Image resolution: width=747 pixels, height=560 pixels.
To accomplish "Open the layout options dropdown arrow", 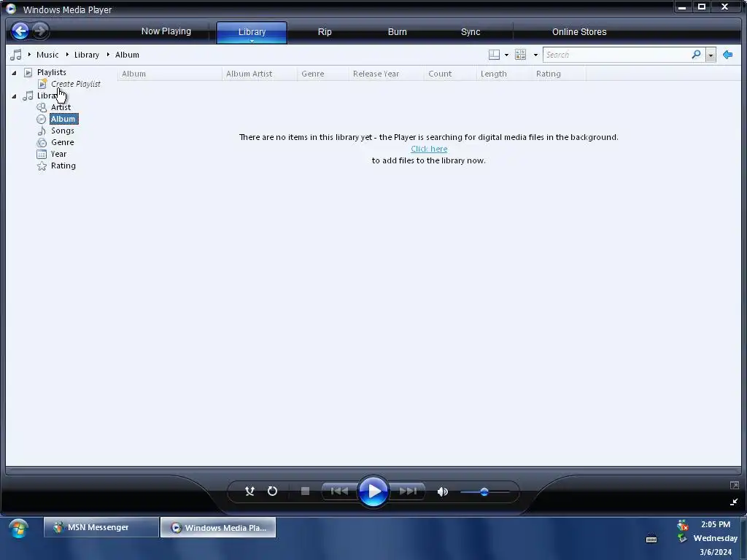I will (x=506, y=55).
